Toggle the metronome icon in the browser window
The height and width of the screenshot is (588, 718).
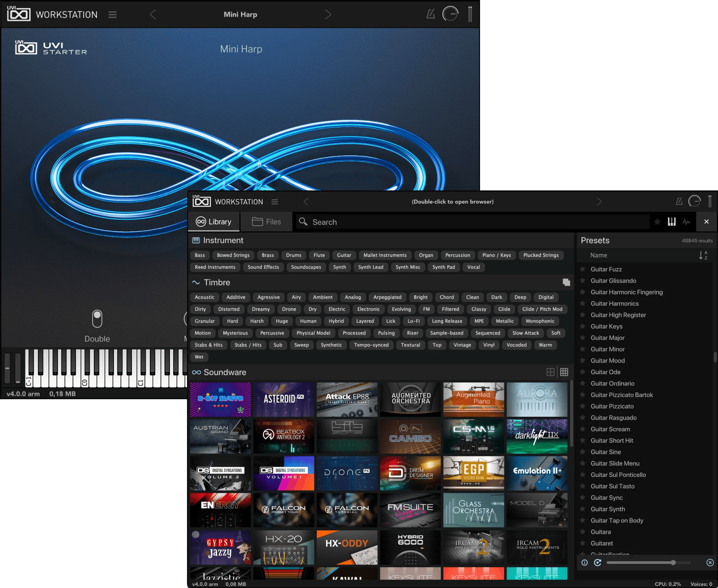679,201
